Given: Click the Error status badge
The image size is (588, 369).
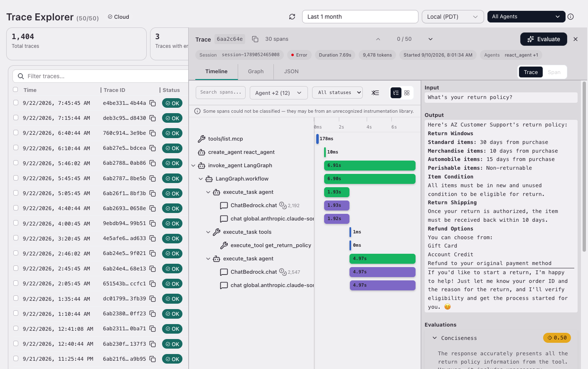Looking at the screenshot, I should 299,55.
